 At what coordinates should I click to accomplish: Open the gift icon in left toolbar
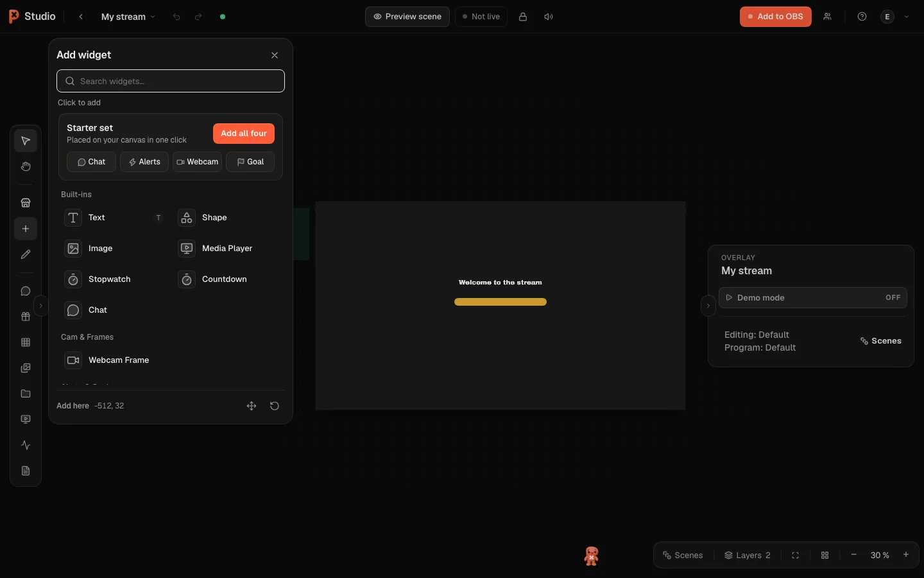26,317
